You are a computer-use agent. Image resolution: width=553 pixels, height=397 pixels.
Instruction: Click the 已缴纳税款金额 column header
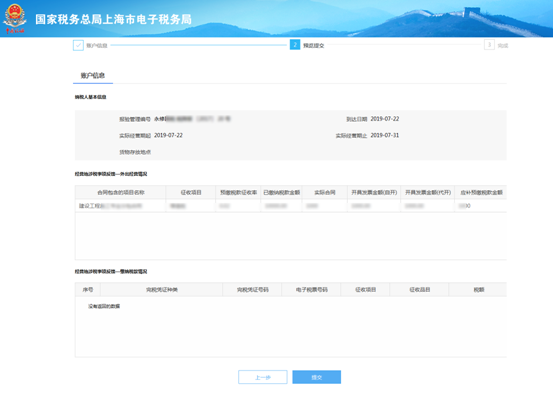point(281,193)
